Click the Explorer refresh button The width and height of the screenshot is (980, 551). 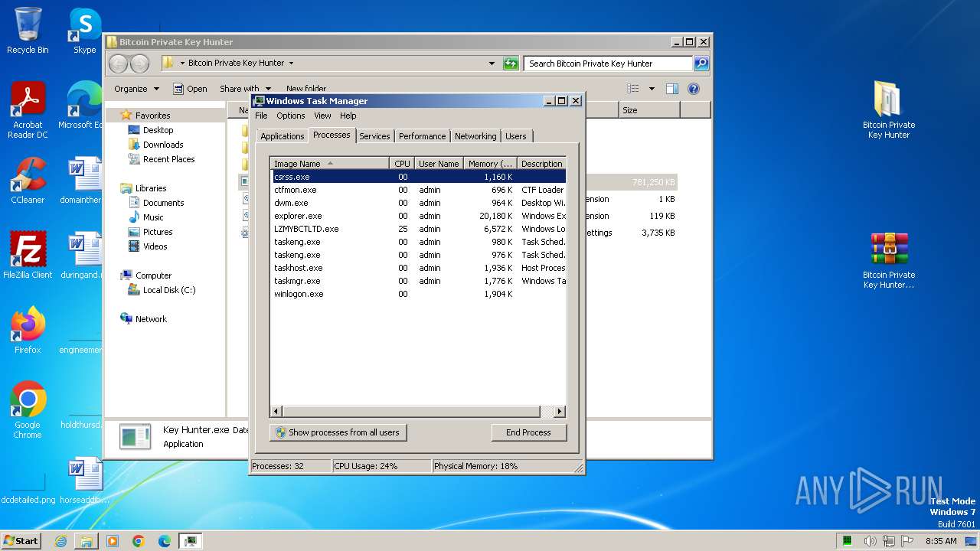click(511, 64)
